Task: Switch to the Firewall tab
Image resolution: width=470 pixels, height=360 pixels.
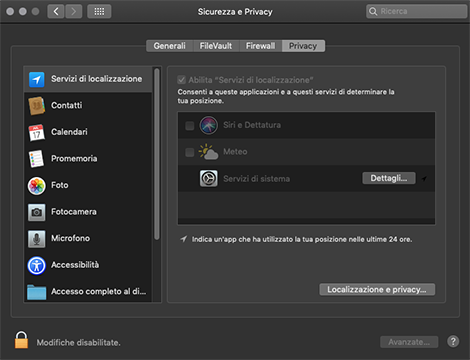Action: [260, 46]
